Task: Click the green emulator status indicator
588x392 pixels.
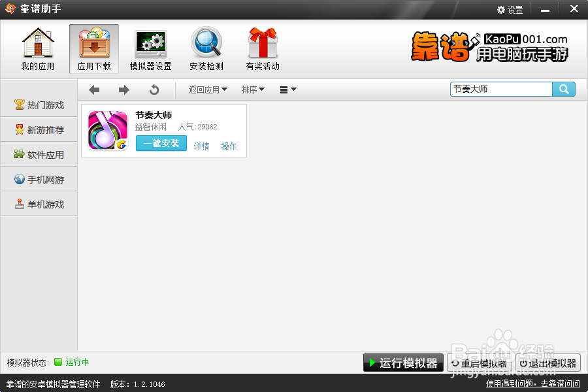Action: point(58,362)
